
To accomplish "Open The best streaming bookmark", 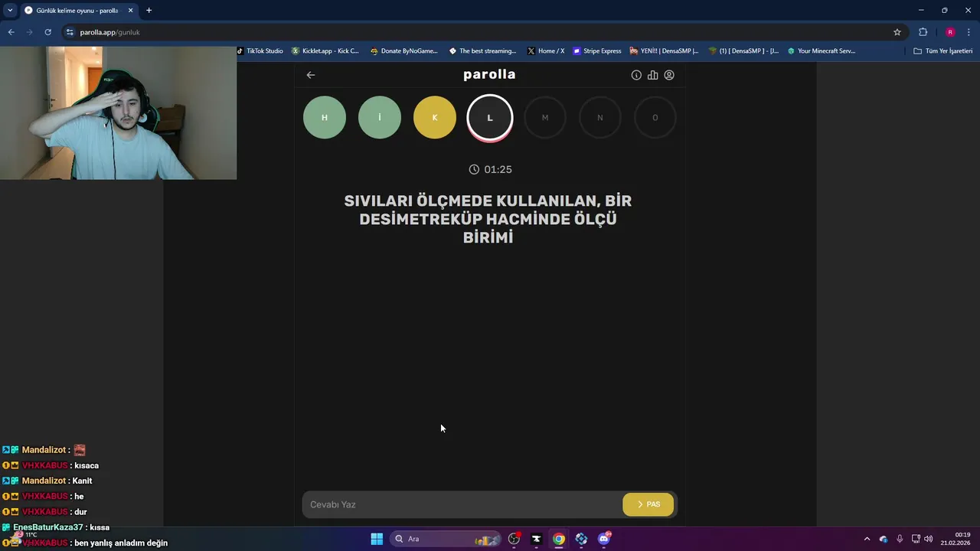I will [482, 51].
